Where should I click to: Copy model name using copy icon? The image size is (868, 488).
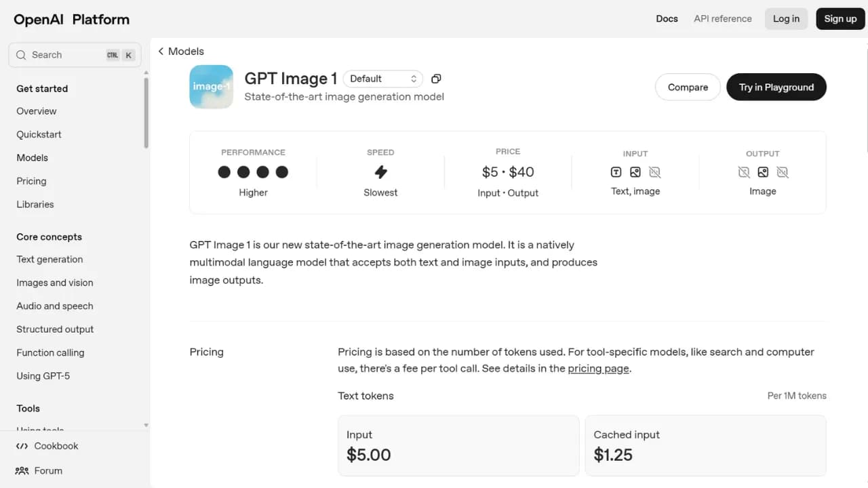point(436,79)
